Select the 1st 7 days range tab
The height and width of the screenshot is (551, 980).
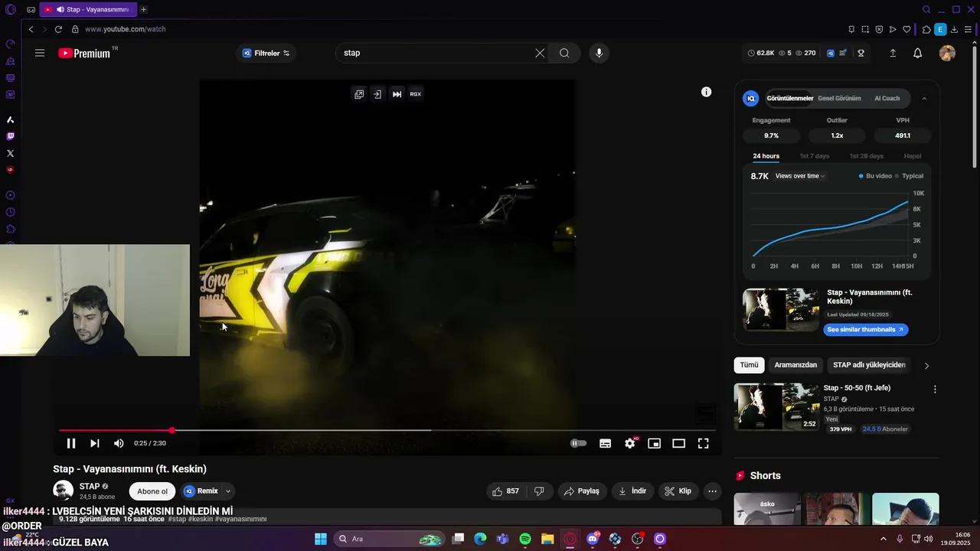(x=815, y=156)
